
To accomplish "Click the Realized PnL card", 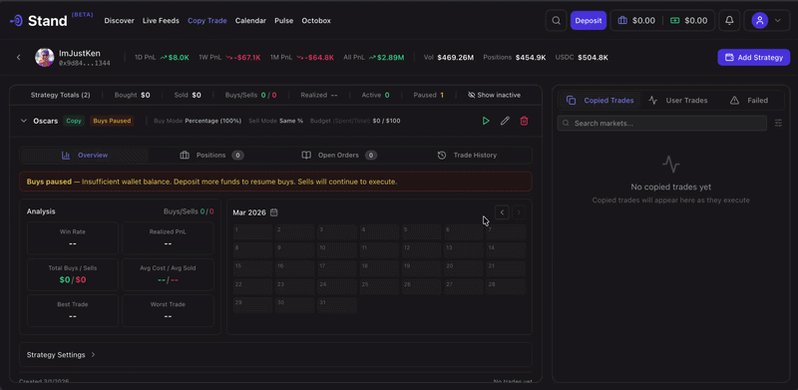I will click(168, 238).
